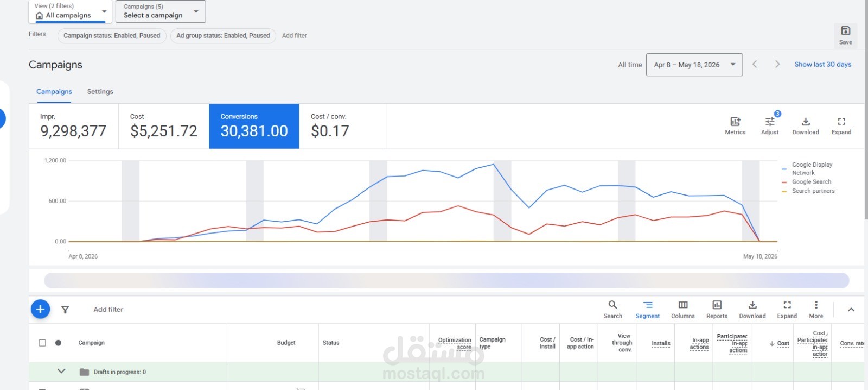Sort by the Optimization score column header

pos(455,343)
